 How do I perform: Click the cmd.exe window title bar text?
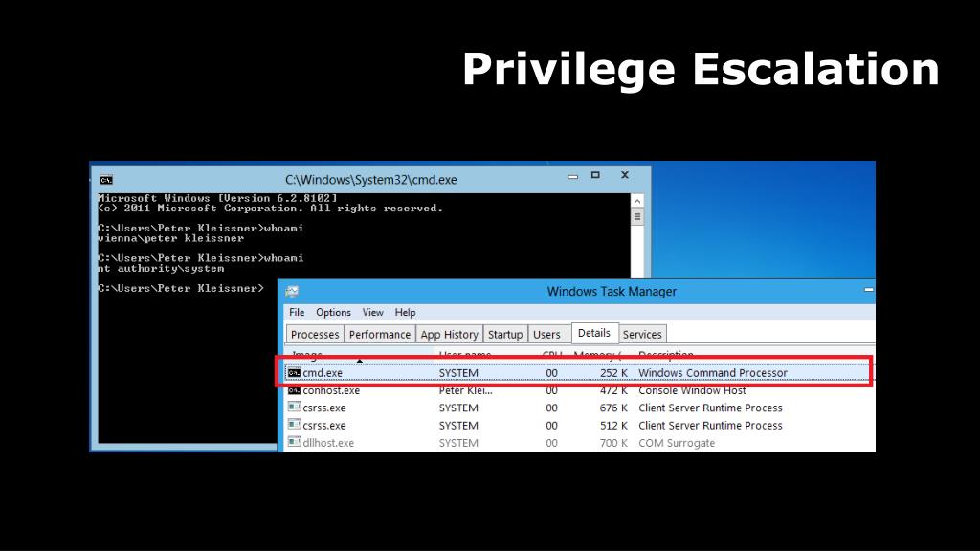tap(370, 180)
